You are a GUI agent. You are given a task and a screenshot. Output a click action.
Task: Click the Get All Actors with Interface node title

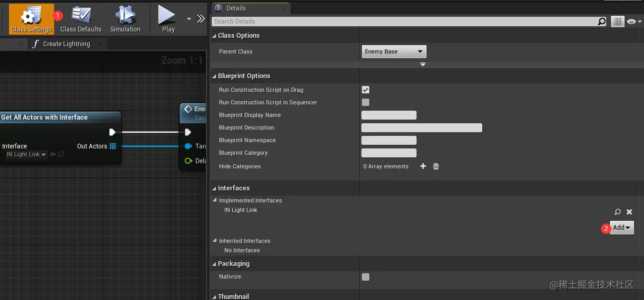(44, 117)
